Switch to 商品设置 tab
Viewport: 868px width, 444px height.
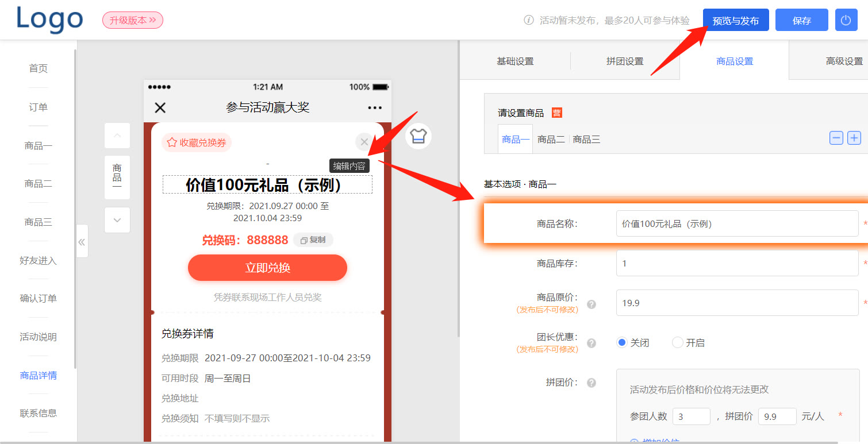(x=734, y=61)
